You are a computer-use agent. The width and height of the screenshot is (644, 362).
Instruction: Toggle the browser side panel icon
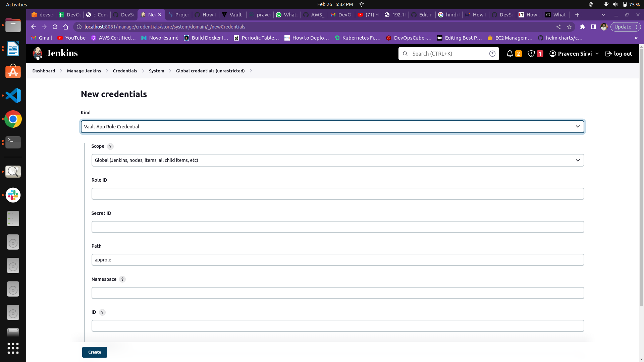click(x=593, y=27)
